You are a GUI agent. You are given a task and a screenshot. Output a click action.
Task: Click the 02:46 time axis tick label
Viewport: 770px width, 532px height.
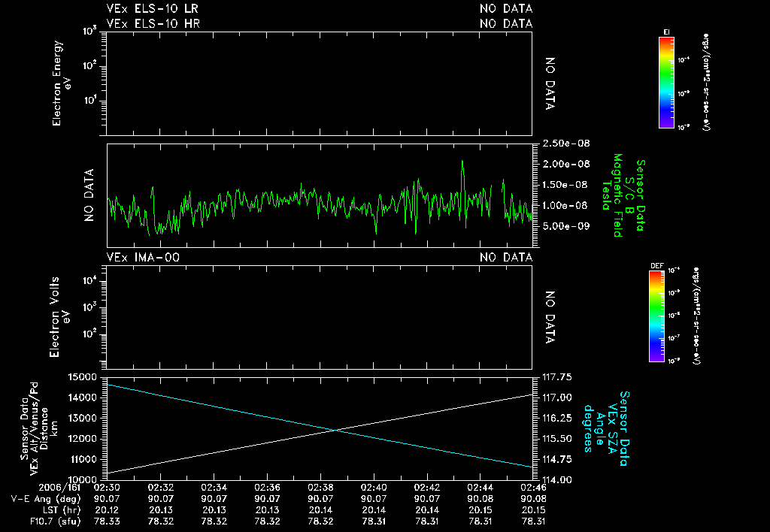533,488
